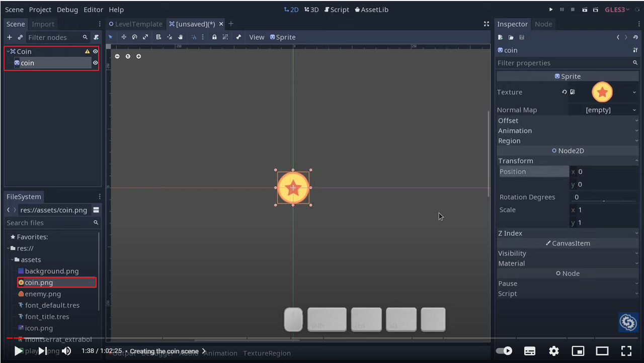644x363 pixels.
Task: Add a new child node with plus icon
Action: 9,37
